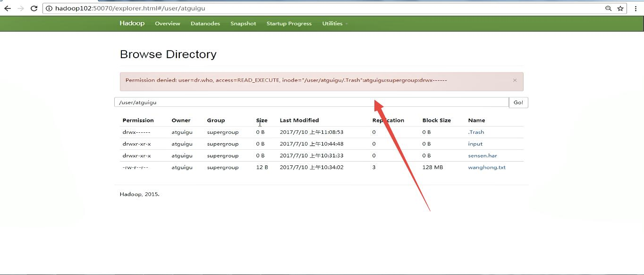The image size is (644, 275).
Task: Click the drwx------ permission cell
Action: coord(136,132)
